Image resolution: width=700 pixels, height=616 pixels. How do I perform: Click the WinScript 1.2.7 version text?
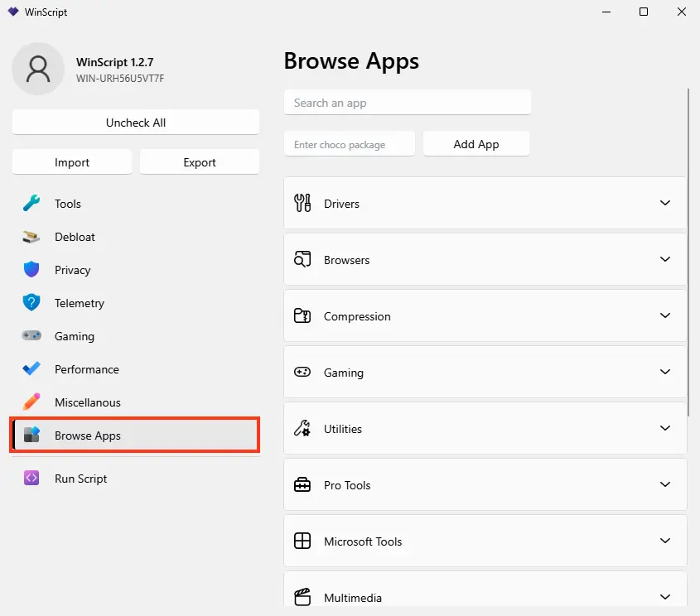click(x=114, y=62)
